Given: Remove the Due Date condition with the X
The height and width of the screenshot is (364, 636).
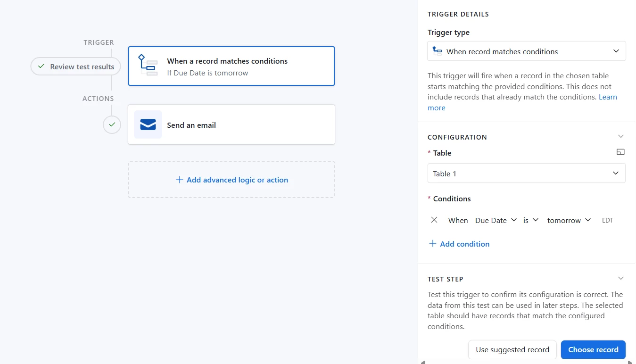Looking at the screenshot, I should pyautogui.click(x=434, y=220).
